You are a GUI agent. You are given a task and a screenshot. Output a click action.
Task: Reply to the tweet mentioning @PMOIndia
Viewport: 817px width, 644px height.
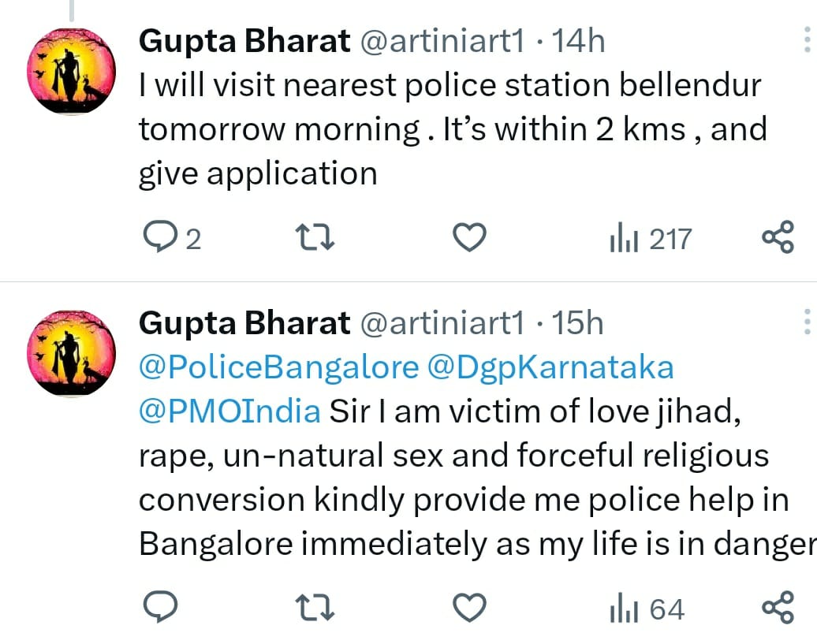click(161, 607)
